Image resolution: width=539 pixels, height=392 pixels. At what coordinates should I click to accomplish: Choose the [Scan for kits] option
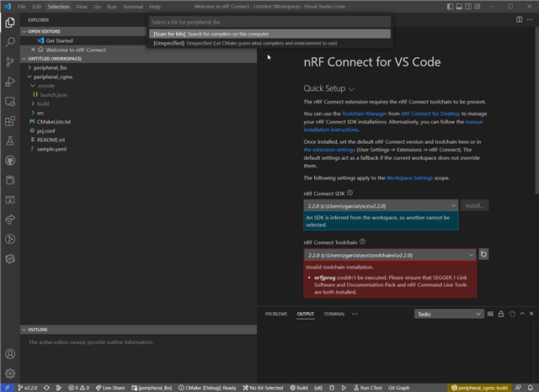point(269,34)
